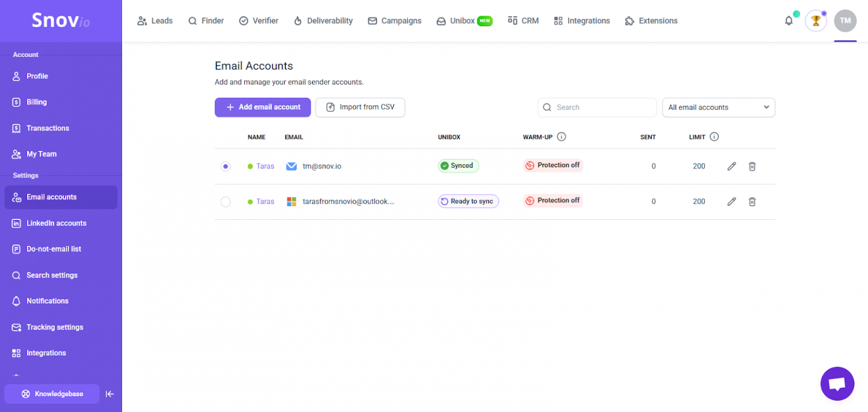Open Finder in top navigation

click(206, 21)
